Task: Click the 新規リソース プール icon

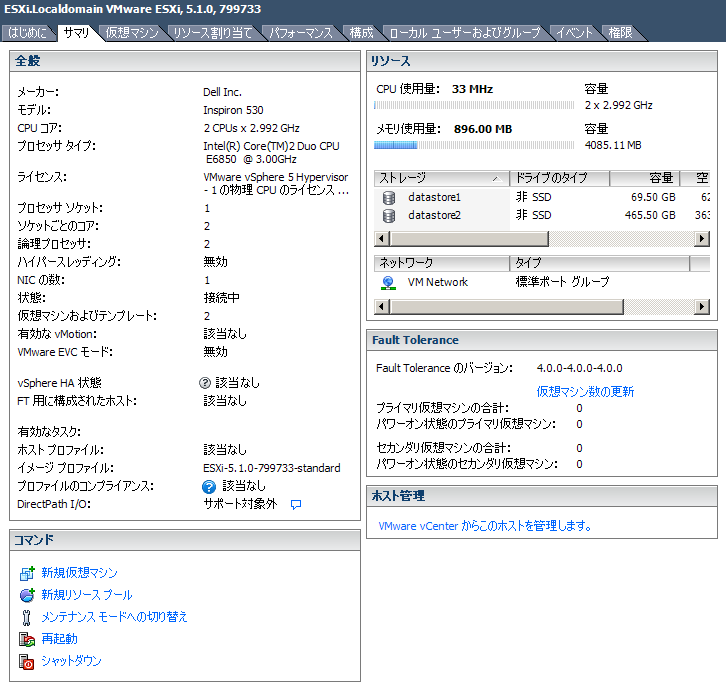Action: click(27, 595)
